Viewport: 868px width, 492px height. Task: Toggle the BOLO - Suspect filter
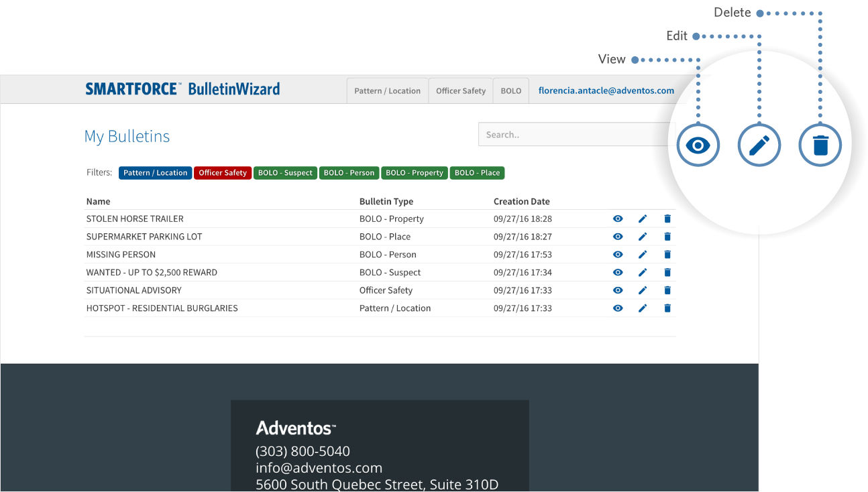coord(285,173)
